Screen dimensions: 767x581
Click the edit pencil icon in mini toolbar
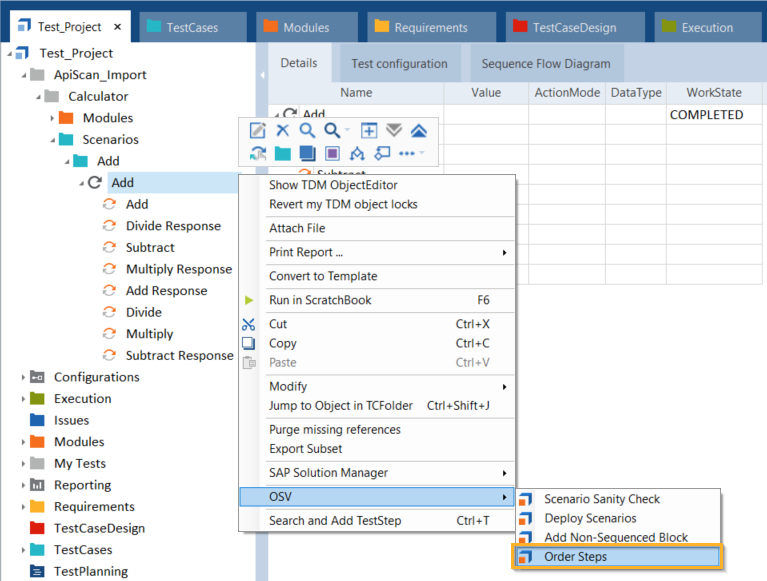pos(257,130)
